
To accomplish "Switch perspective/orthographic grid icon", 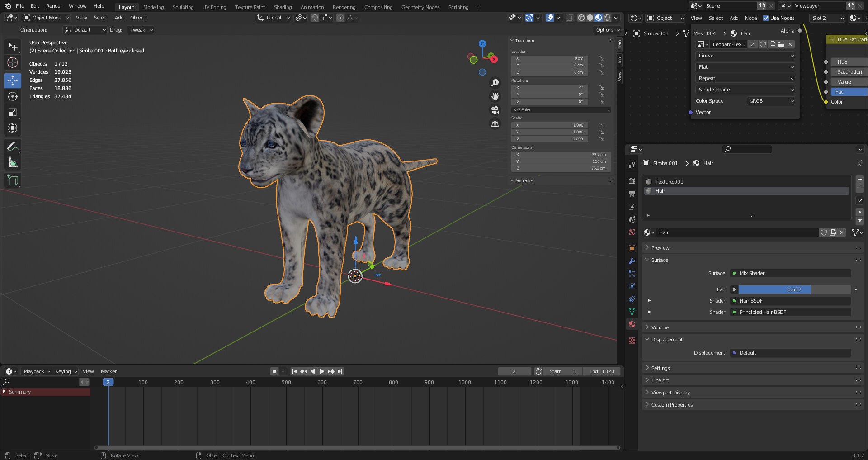I will (495, 123).
